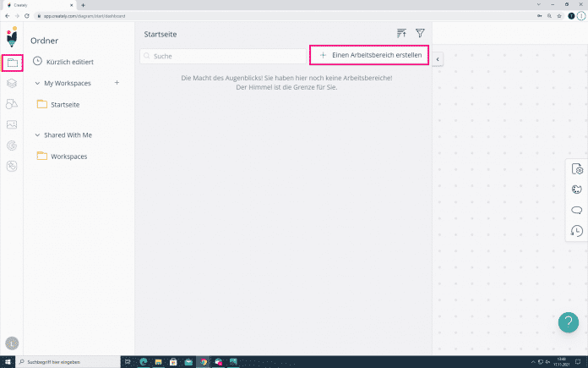Open the comments speech bubble icon
Viewport: 588px width, 368px height.
click(x=577, y=210)
